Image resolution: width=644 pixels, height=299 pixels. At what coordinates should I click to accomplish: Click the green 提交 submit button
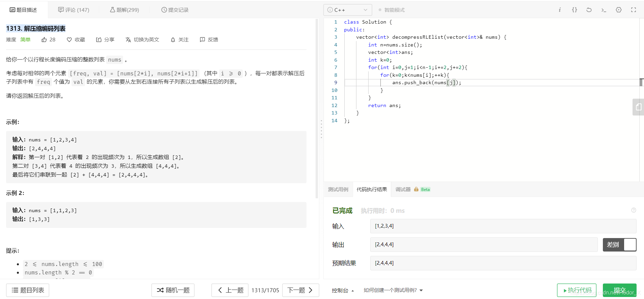coord(619,290)
